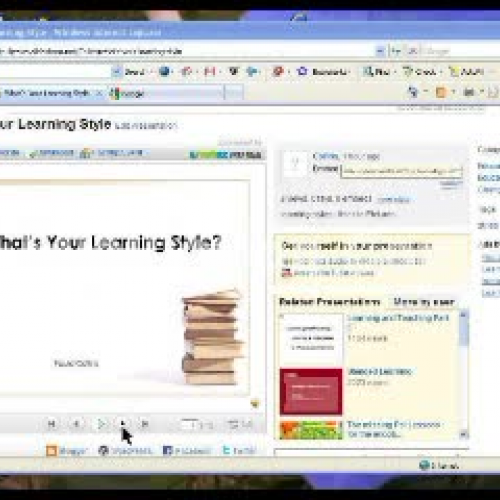This screenshot has width=500, height=500.
Task: Click the stacked books image on slide
Action: pos(213,337)
